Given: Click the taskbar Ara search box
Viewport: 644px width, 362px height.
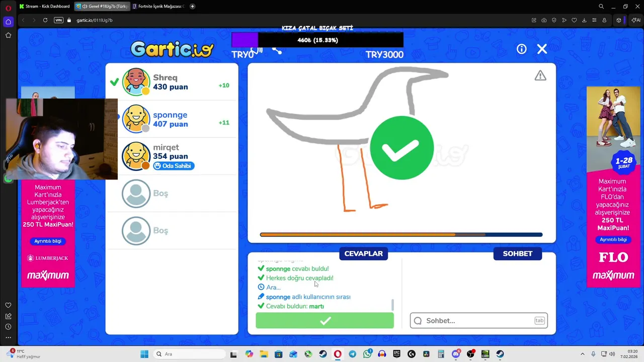Looking at the screenshot, I should click(x=189, y=354).
